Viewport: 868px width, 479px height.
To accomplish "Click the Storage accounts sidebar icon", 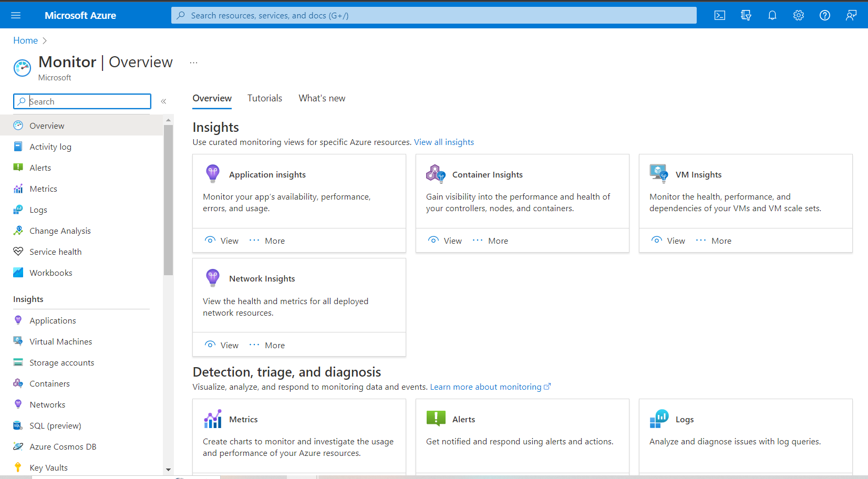I will (18, 362).
